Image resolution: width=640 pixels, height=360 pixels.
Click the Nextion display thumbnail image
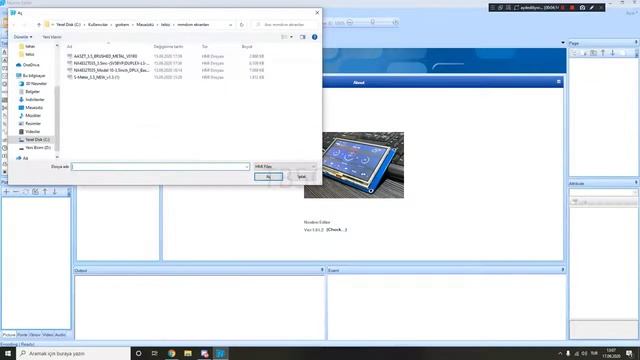point(354,165)
